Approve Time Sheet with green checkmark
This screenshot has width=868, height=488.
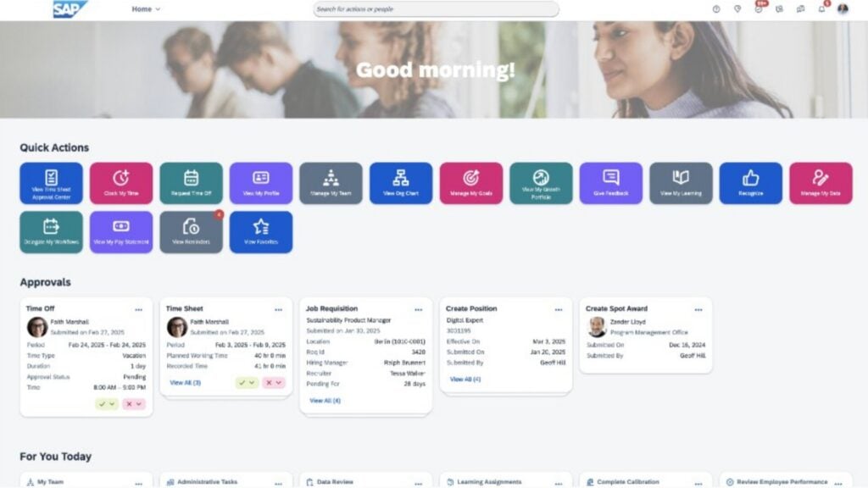(x=242, y=382)
